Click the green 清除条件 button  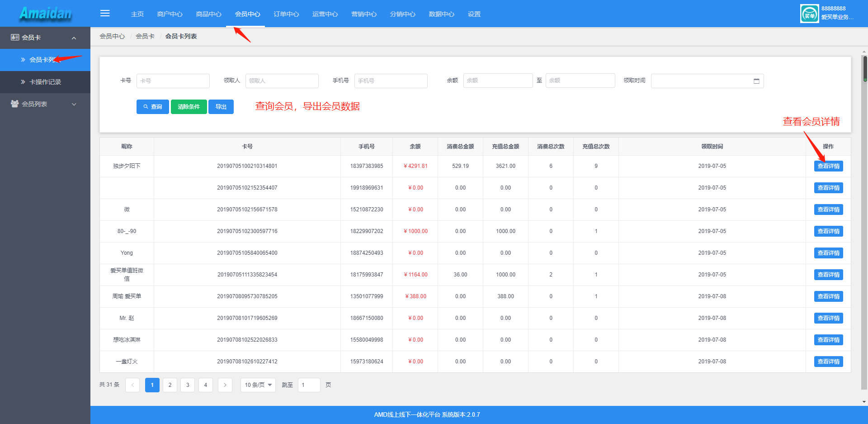[189, 107]
